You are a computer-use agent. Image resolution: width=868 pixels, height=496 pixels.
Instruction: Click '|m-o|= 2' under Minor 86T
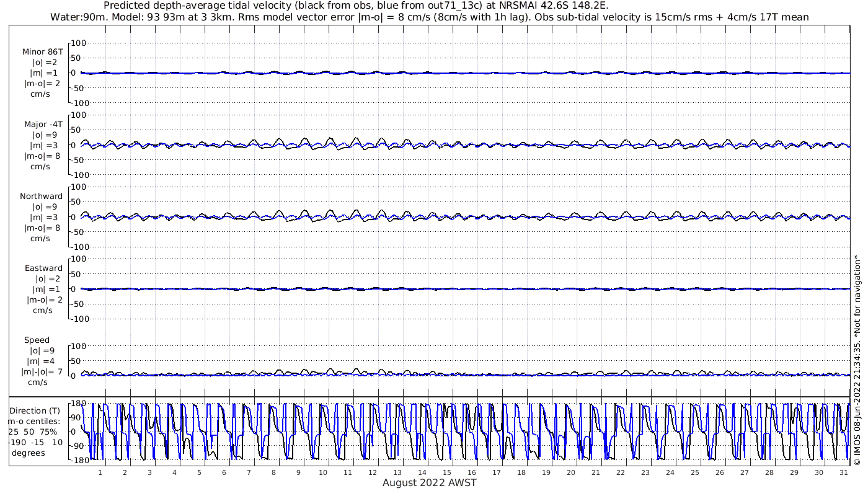[42, 83]
